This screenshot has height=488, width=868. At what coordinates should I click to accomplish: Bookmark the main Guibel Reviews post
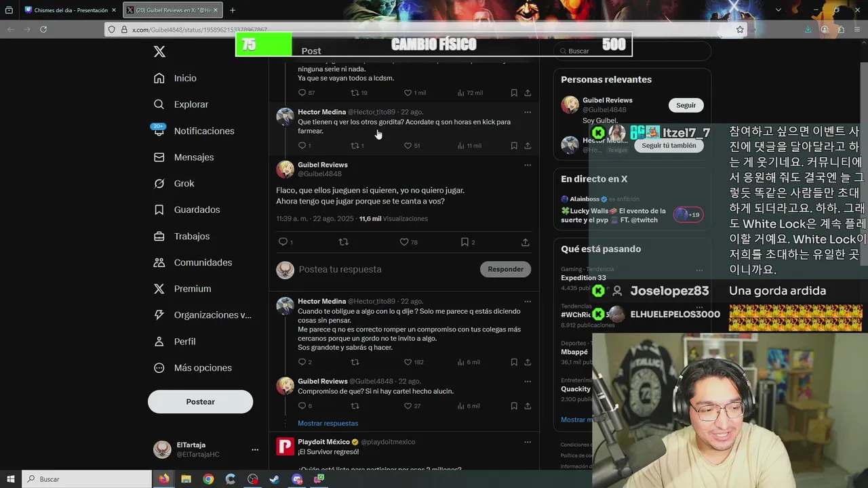click(x=468, y=242)
